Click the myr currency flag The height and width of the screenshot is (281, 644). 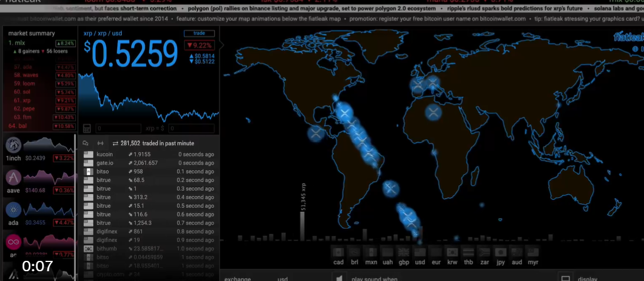click(x=533, y=252)
